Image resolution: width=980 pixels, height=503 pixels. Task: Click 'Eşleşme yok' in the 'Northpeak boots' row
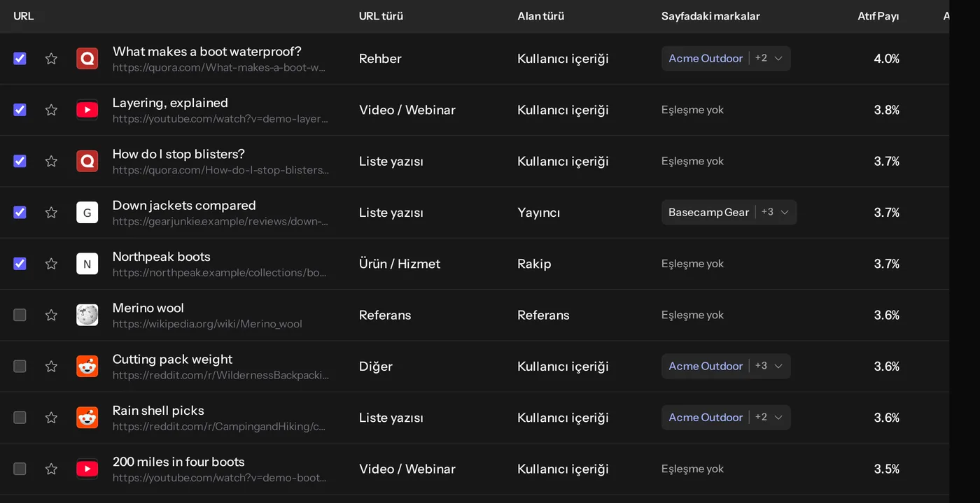[x=693, y=264]
